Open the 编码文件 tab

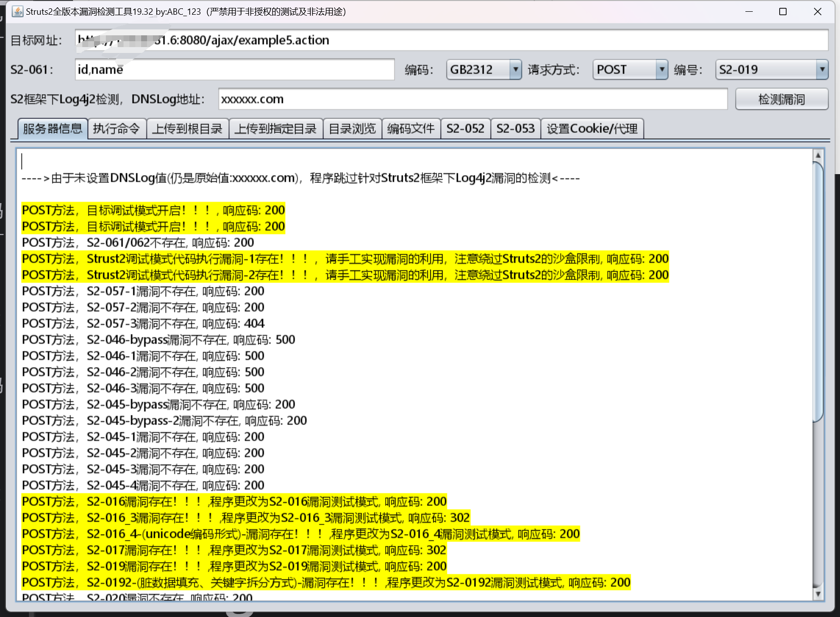coord(411,129)
